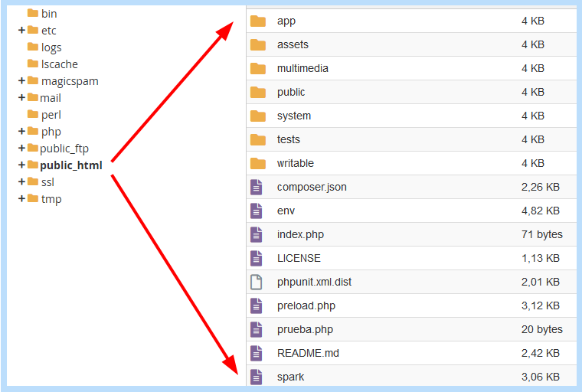Select the tmp folder label
The width and height of the screenshot is (582, 392).
point(51,199)
